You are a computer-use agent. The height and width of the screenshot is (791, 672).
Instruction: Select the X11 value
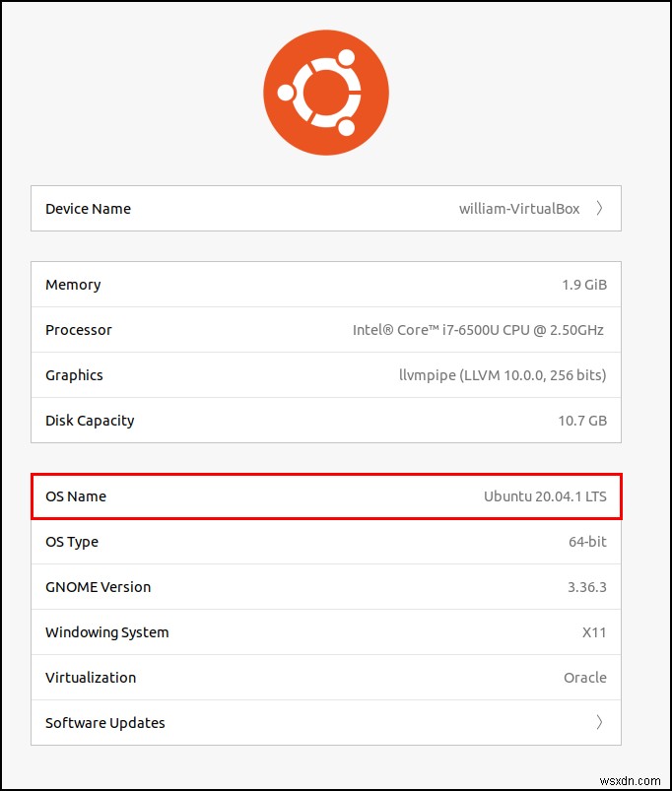[594, 632]
